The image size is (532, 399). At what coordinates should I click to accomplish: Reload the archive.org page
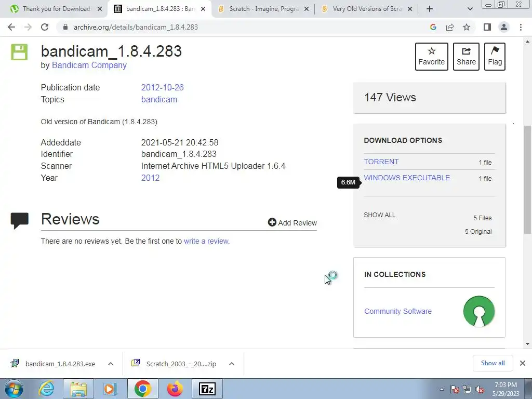tap(45, 27)
